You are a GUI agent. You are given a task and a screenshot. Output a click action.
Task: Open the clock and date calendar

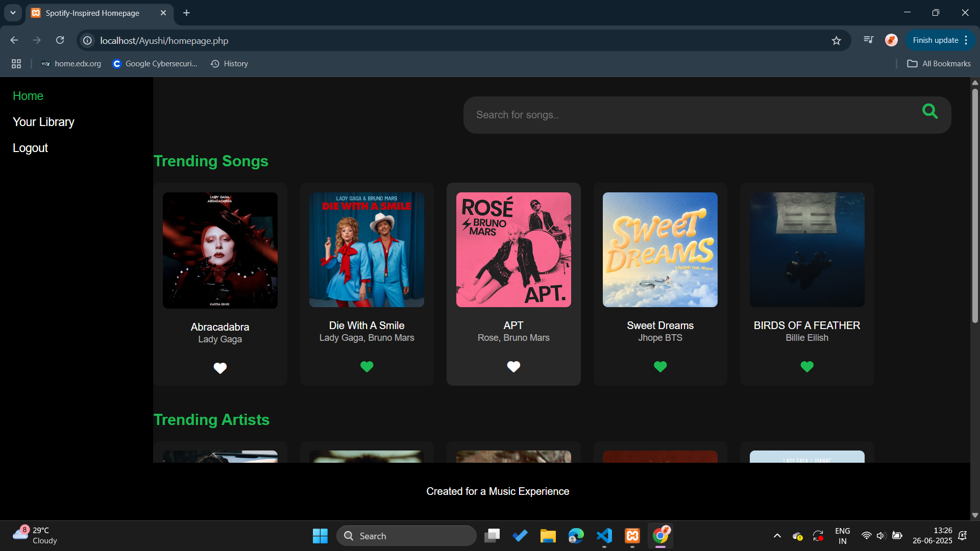(932, 536)
